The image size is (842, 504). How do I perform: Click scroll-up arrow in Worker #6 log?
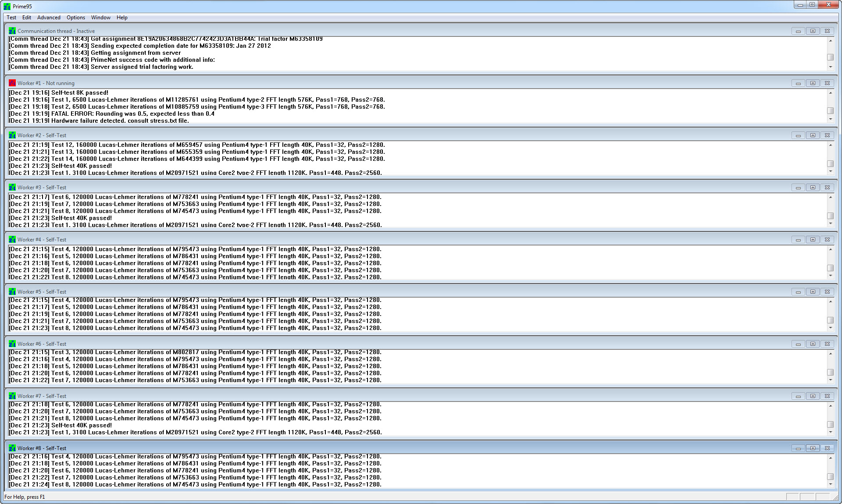pyautogui.click(x=830, y=354)
